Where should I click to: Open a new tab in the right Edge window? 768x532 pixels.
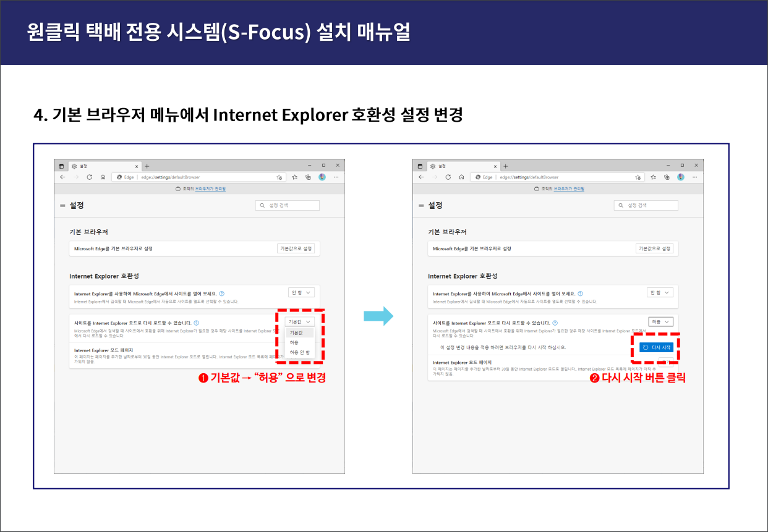[x=505, y=166]
